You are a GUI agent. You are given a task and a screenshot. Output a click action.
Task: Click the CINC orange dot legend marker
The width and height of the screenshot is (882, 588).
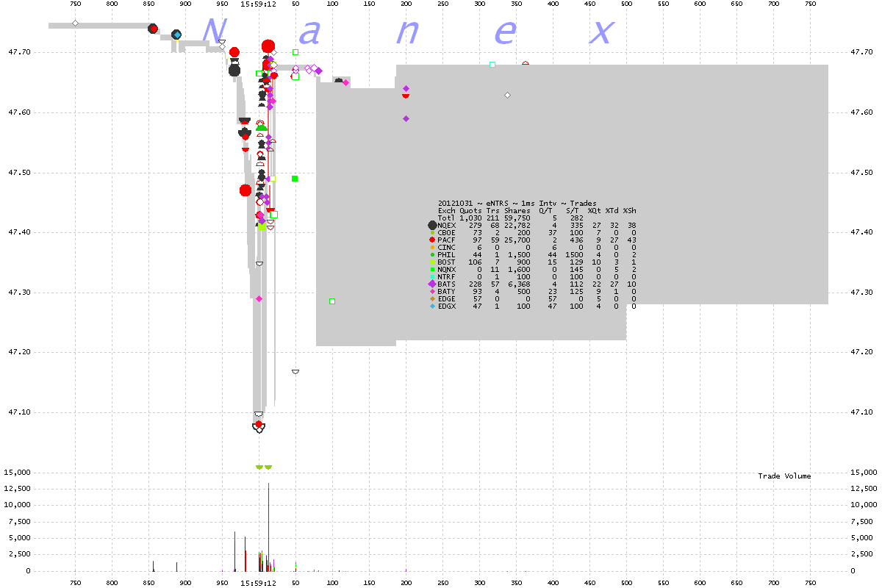point(432,247)
